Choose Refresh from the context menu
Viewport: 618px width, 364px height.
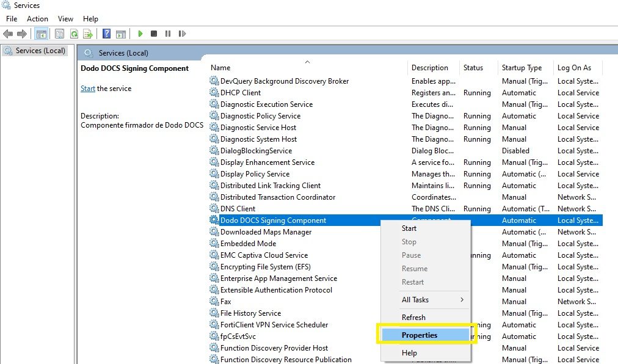point(413,318)
